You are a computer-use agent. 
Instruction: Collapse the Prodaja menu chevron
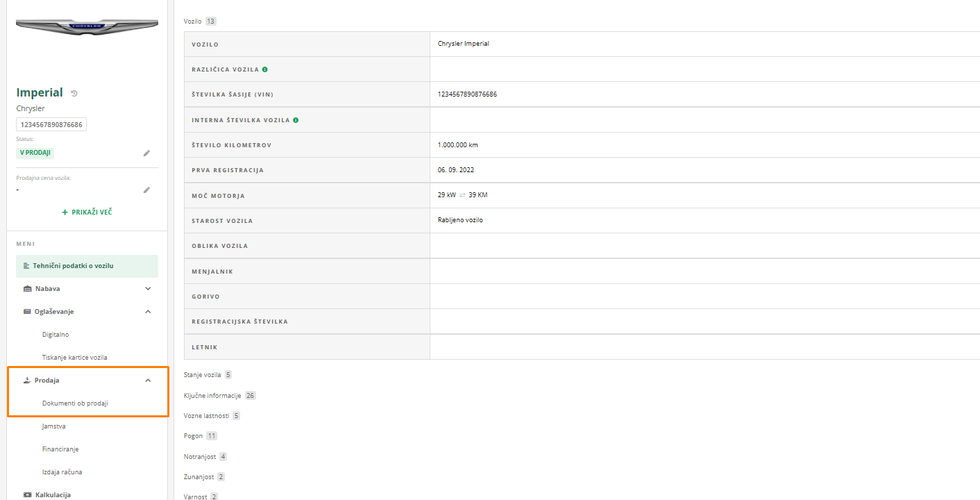(148, 381)
